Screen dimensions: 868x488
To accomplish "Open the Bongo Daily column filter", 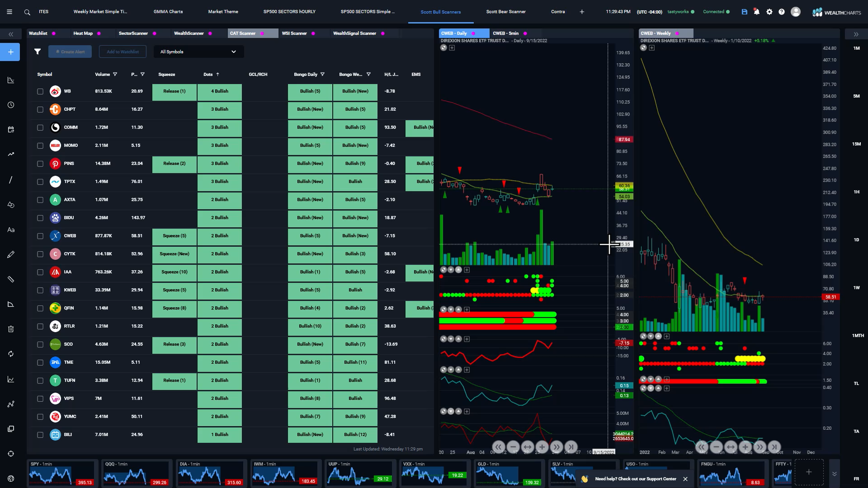I will coord(322,75).
